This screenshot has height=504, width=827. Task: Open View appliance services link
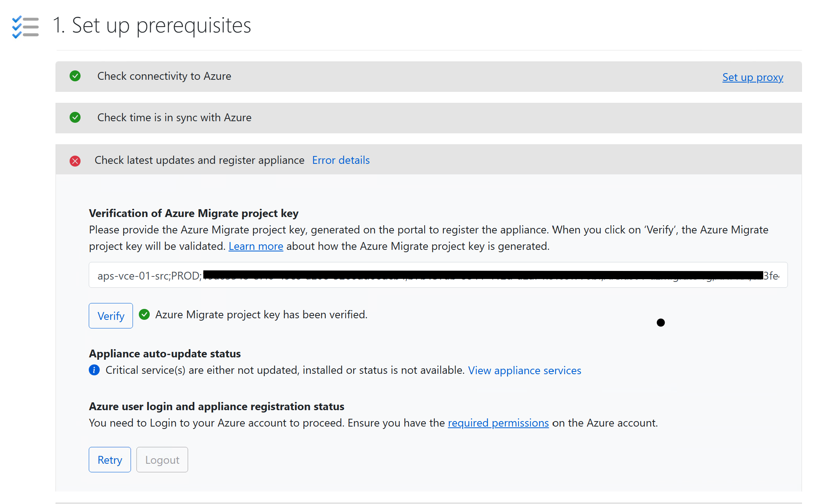[x=524, y=370]
